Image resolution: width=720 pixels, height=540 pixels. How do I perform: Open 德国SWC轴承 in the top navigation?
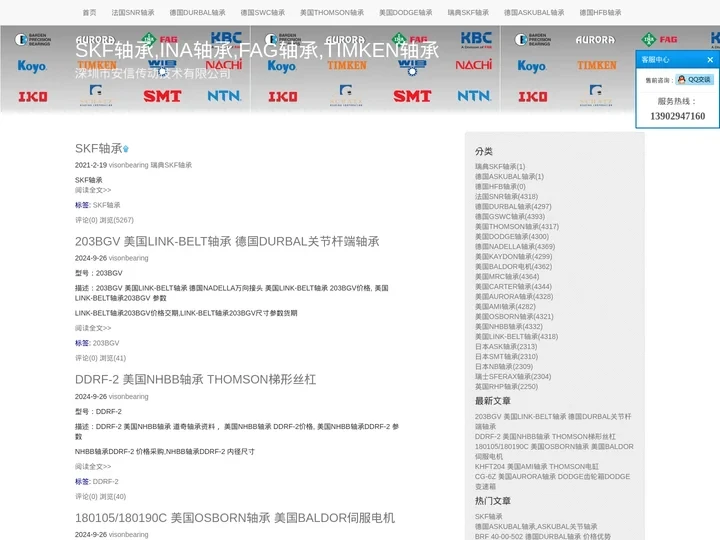(x=263, y=12)
